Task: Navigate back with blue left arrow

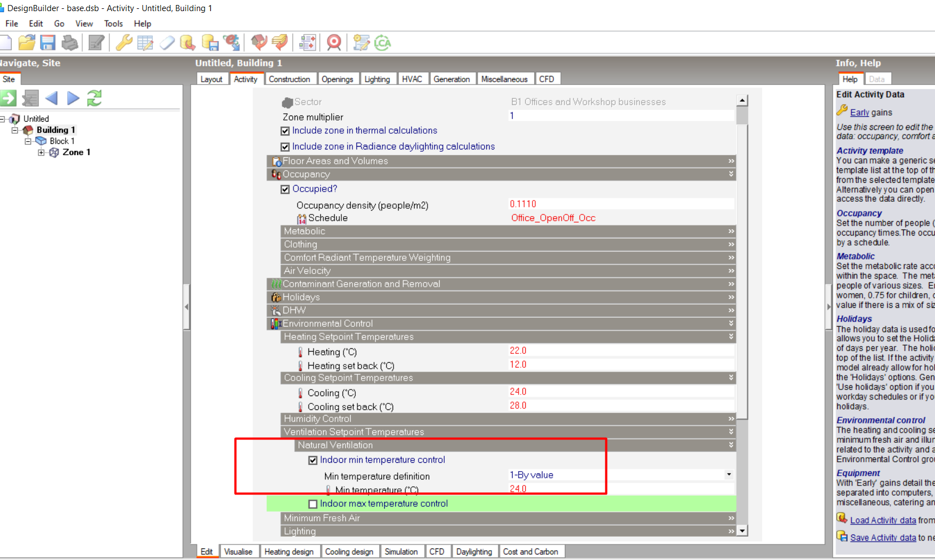Action: pyautogui.click(x=52, y=98)
